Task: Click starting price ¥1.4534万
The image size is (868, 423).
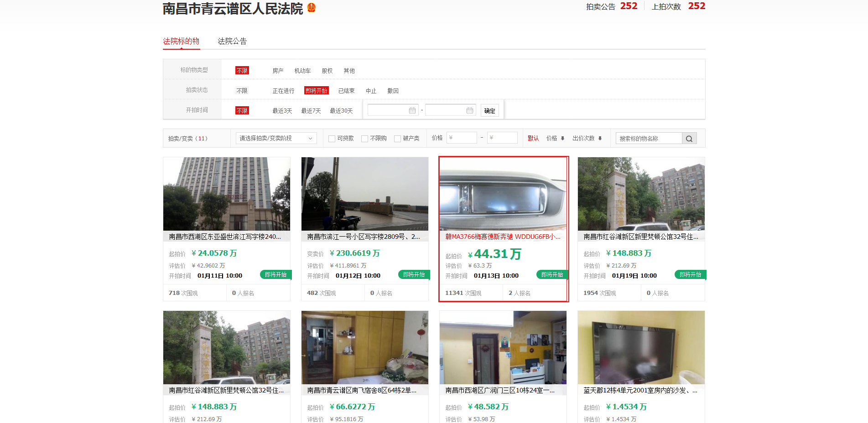Action: click(x=626, y=407)
